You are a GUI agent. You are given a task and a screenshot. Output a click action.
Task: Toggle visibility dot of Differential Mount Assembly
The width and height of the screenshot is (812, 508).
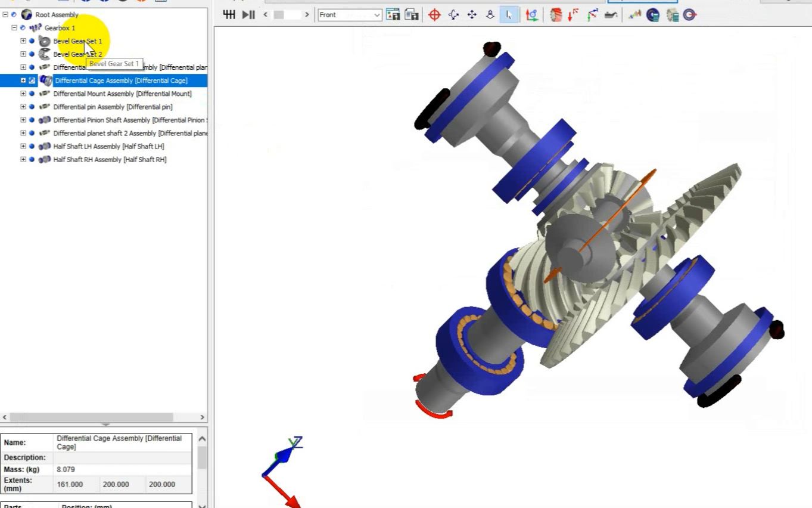click(x=32, y=94)
